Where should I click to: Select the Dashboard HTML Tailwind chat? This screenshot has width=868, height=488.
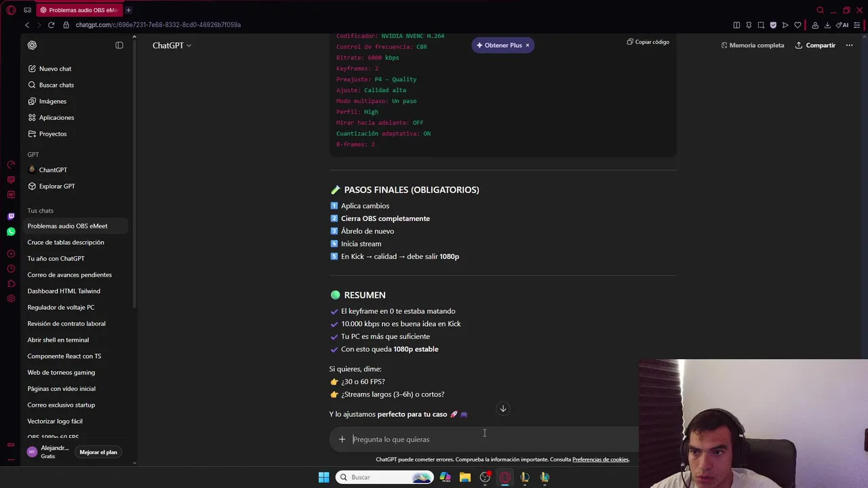pos(64,291)
